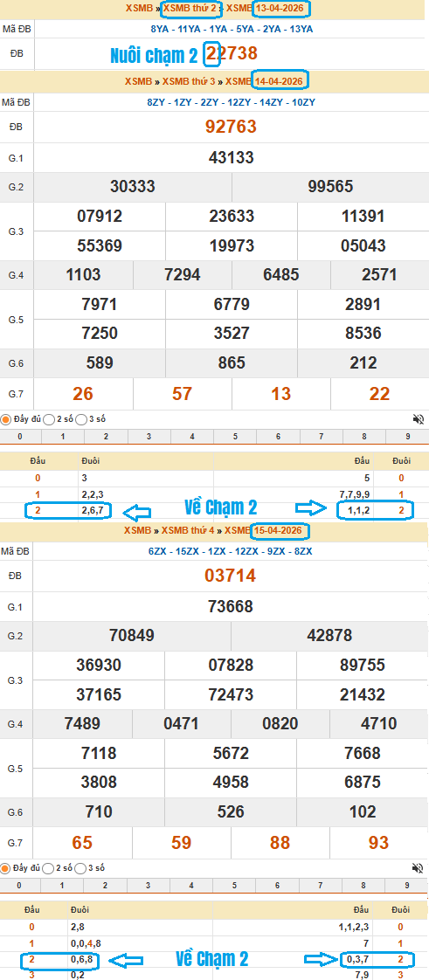Click the first 'XSMB' link in 14-04-2026 header
This screenshot has height=980, width=429.
tap(138, 81)
